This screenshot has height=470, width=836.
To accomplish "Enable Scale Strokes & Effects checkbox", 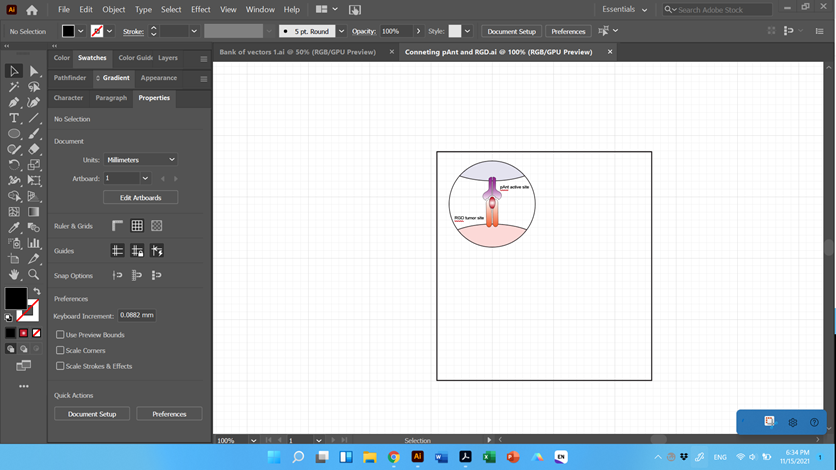I will 60,366.
